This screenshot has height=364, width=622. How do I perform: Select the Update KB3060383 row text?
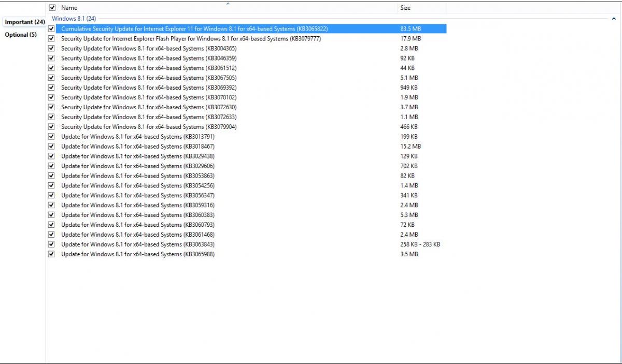tap(138, 215)
